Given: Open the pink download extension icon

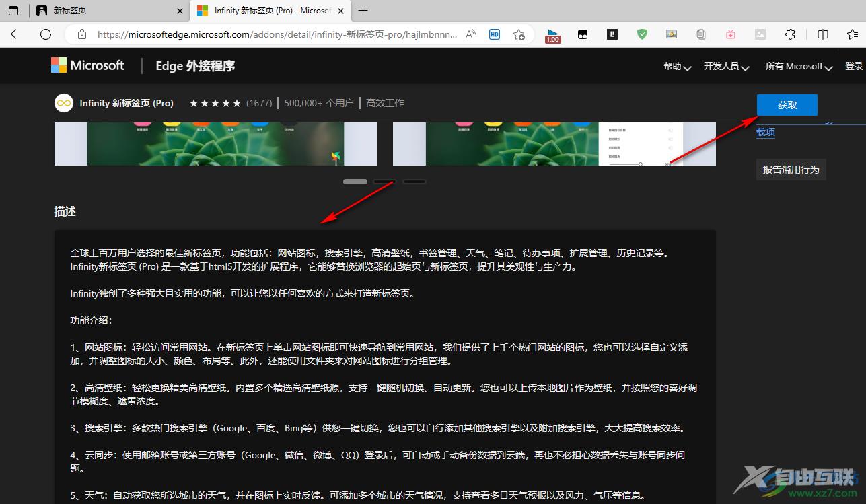Looking at the screenshot, I should coord(731,34).
